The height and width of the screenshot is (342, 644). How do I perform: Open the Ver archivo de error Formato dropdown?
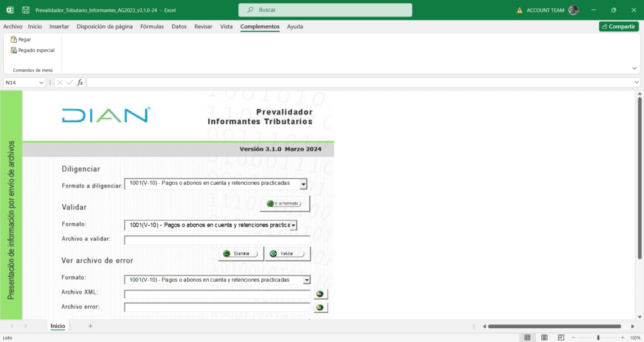click(x=306, y=280)
